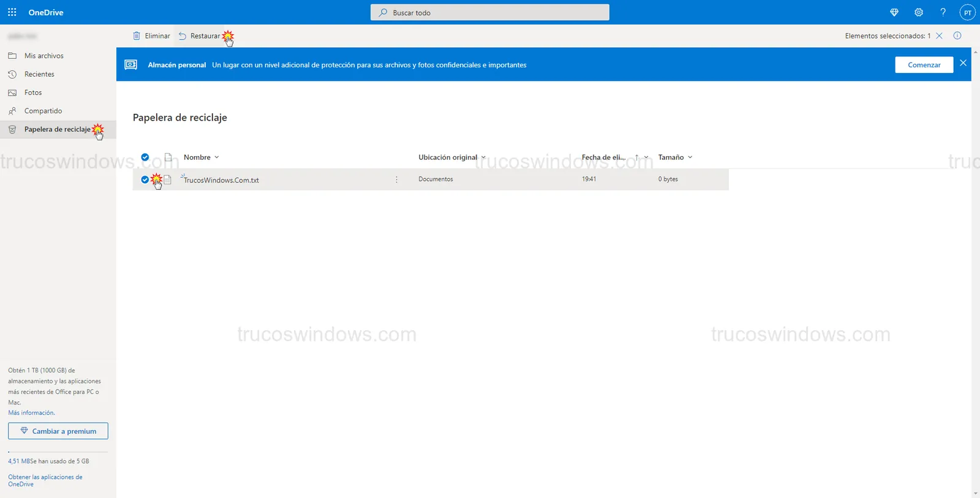Open the app launcher grid icon
Image resolution: width=980 pixels, height=498 pixels.
click(12, 12)
